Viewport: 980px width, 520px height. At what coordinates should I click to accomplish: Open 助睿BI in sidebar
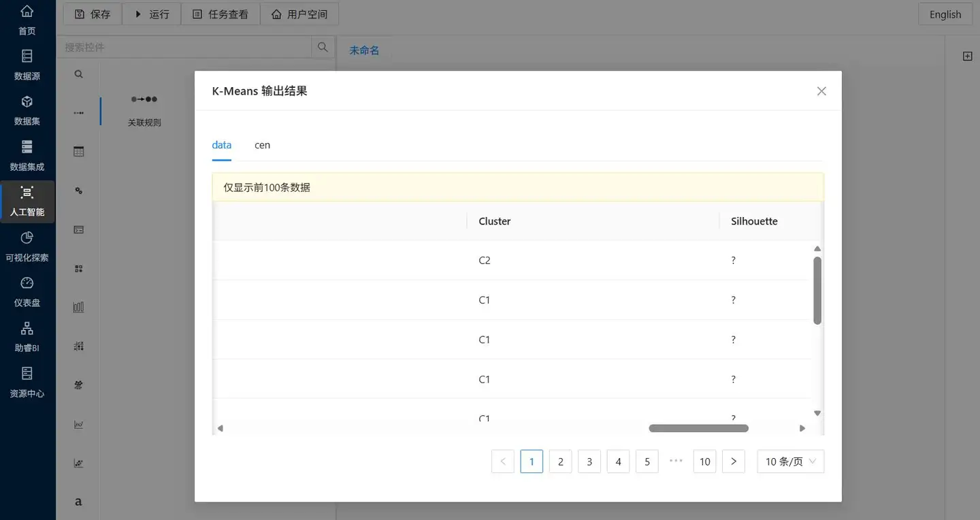pos(27,337)
